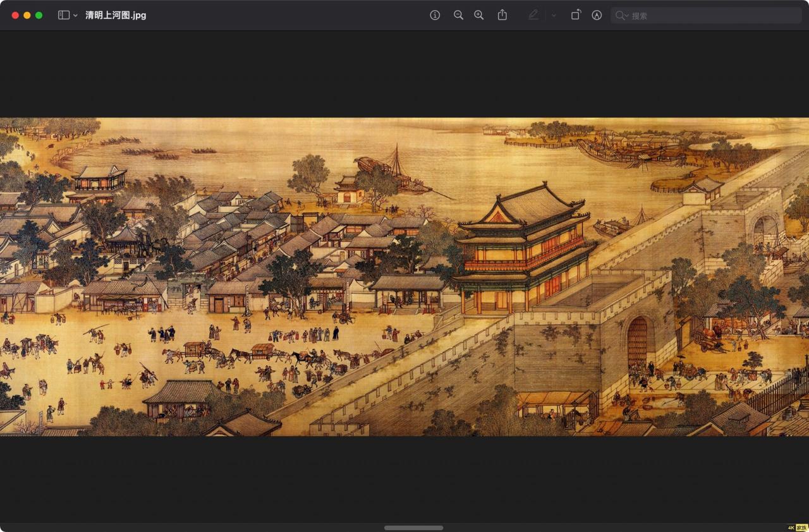This screenshot has width=809, height=532.
Task: Rotate the image with the rotate icon
Action: pos(576,15)
